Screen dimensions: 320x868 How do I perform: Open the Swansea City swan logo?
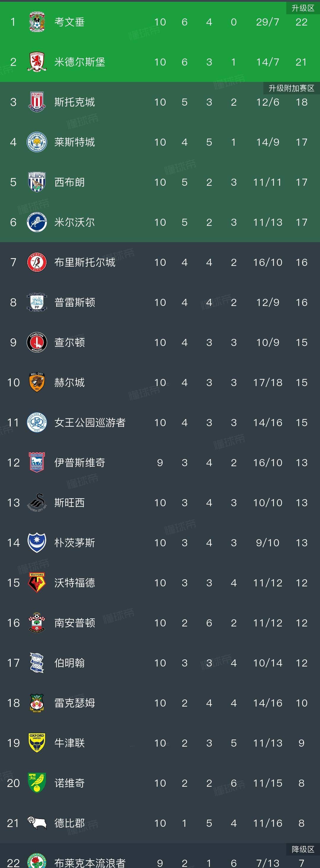[37, 502]
